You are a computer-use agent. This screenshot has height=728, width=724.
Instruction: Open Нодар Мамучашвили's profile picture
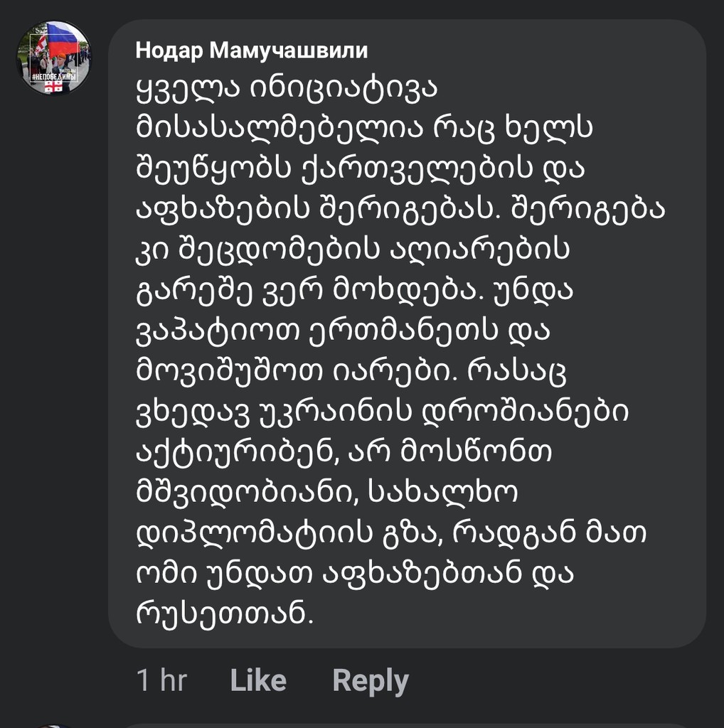click(54, 58)
